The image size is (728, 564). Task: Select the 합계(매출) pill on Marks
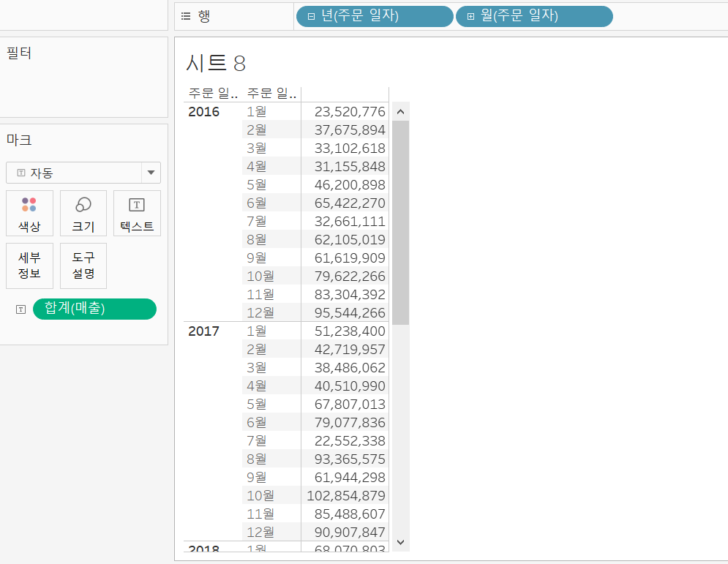(x=94, y=309)
